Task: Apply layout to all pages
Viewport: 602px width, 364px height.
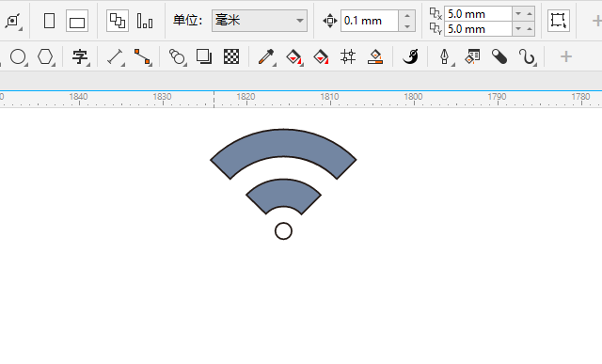Action: click(x=117, y=21)
